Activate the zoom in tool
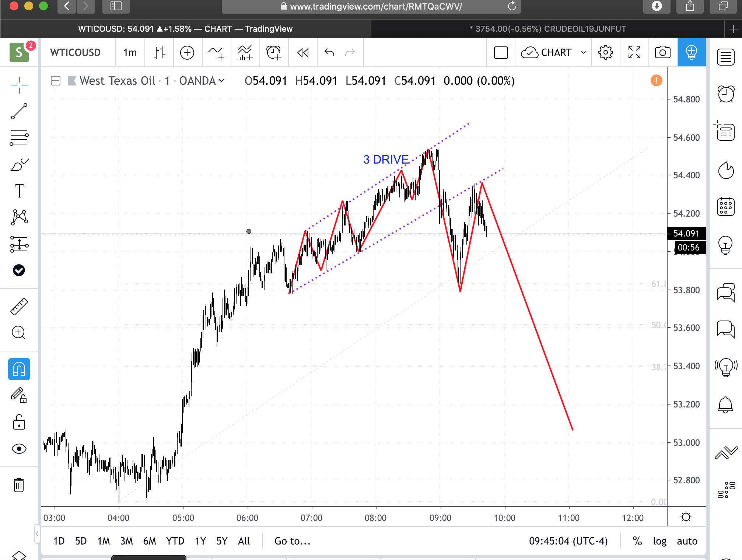The height and width of the screenshot is (560, 742). 18,333
